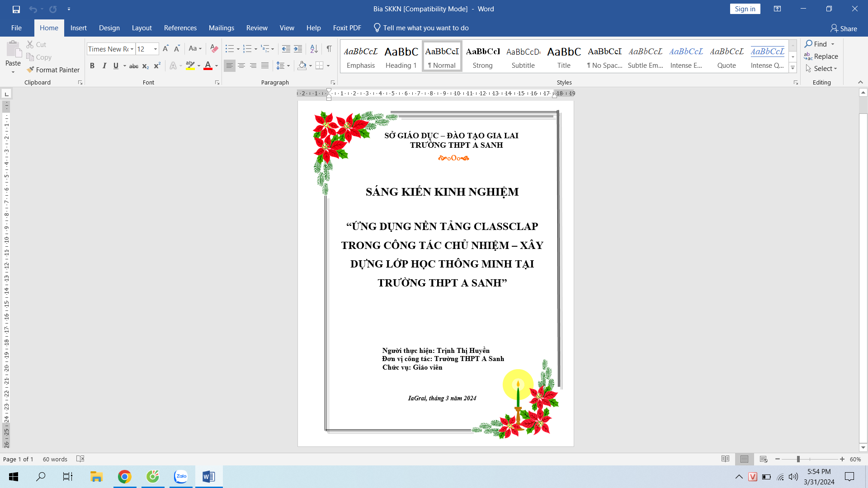Zoom out with the minus icon
The width and height of the screenshot is (868, 488).
(778, 459)
